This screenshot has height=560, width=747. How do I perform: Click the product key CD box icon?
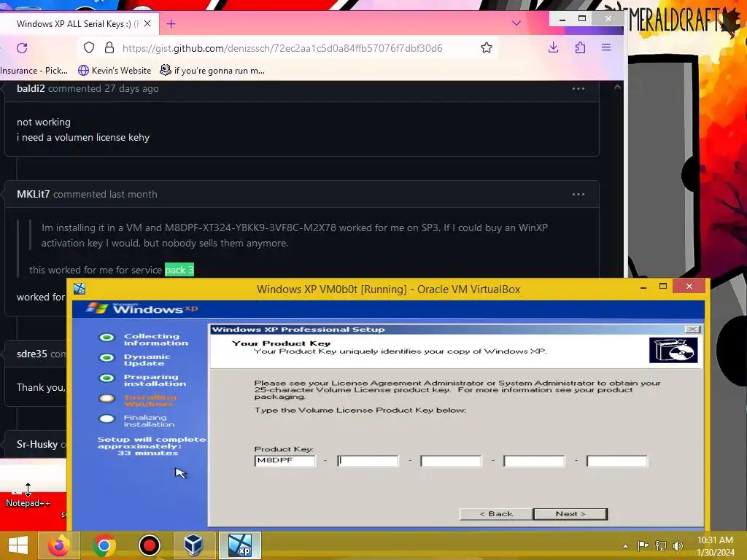click(673, 350)
